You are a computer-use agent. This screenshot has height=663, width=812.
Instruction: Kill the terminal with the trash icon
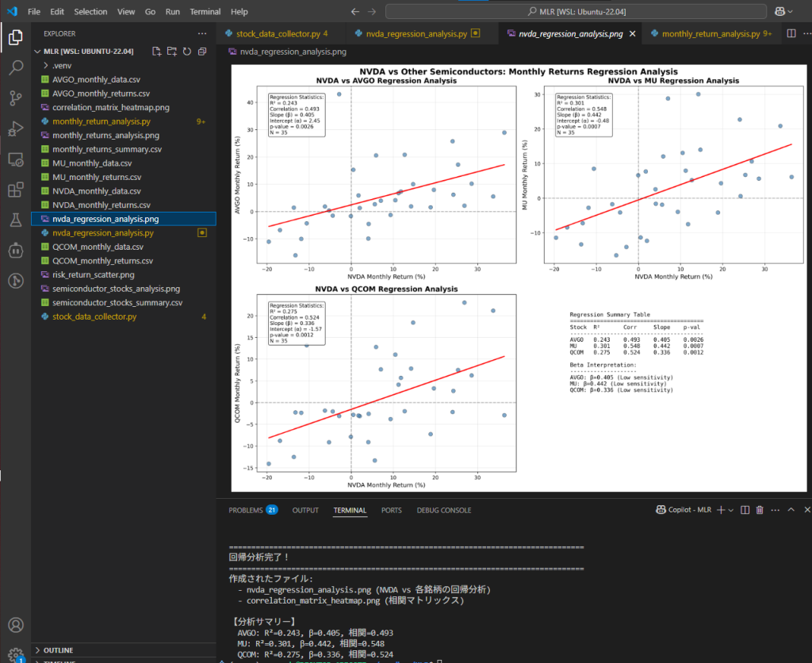(x=760, y=510)
